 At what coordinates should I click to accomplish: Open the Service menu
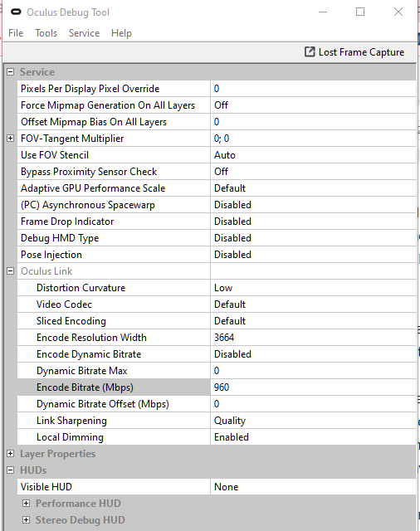point(85,33)
